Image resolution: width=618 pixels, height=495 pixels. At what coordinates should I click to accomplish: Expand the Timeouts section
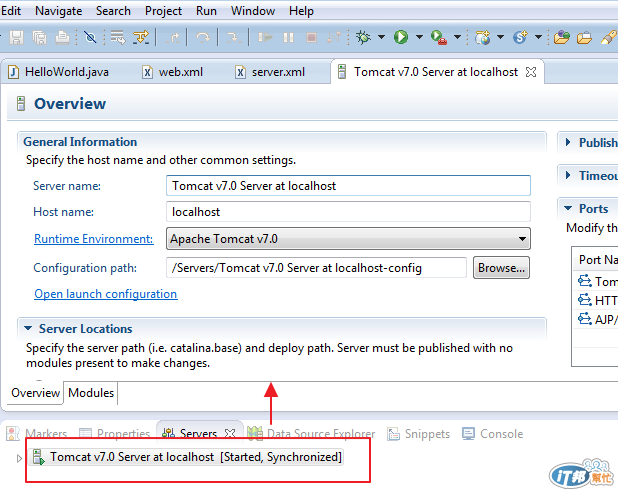click(x=568, y=175)
